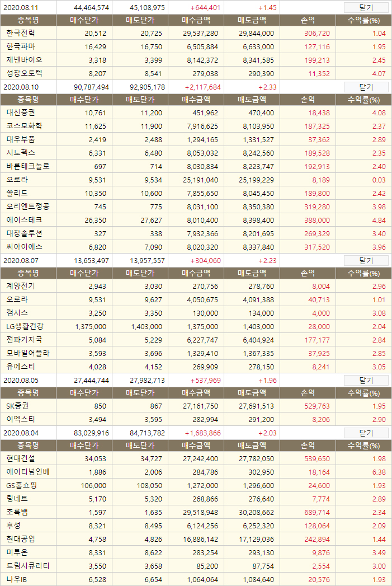The image size is (392, 586).
Task: Click the 닫기 button for 2020.08.07
Action: coord(366,260)
